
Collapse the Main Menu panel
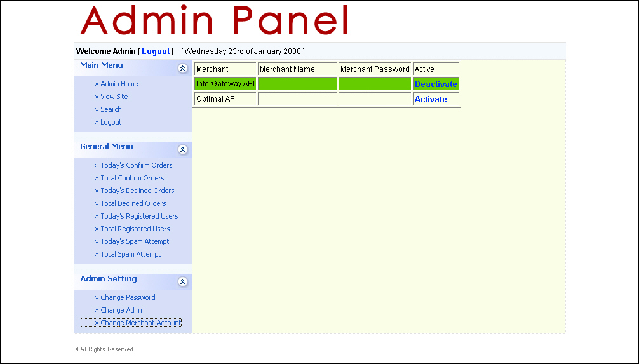coord(182,68)
